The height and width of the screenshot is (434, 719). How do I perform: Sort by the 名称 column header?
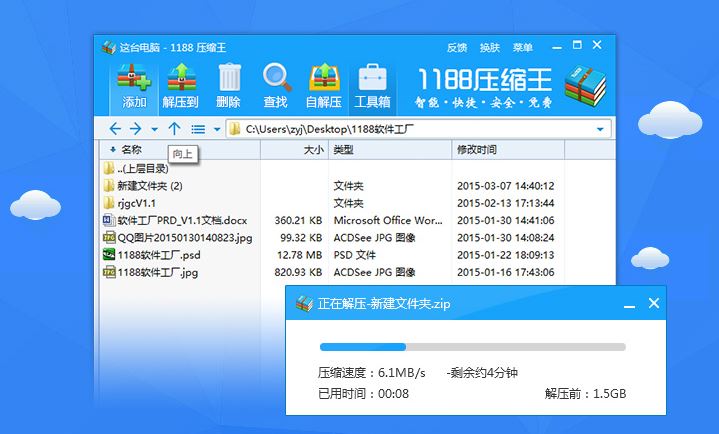180,150
